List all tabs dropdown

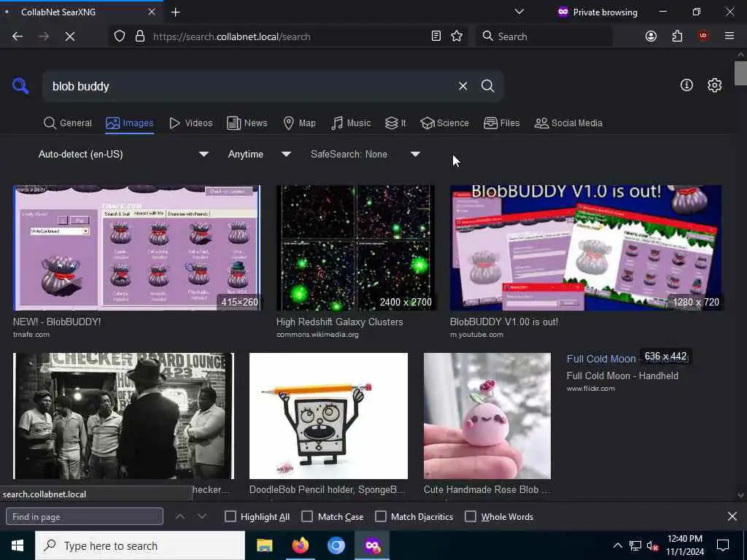(519, 12)
